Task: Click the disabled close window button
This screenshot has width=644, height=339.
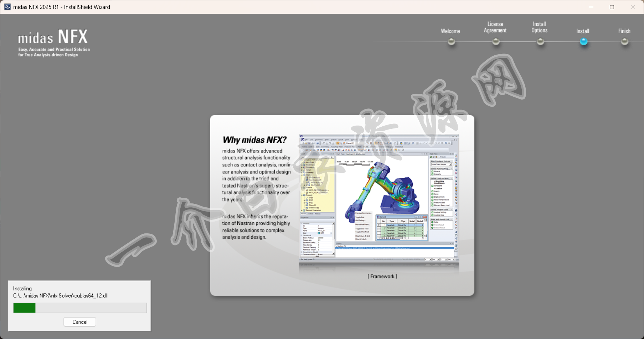Action: [633, 7]
